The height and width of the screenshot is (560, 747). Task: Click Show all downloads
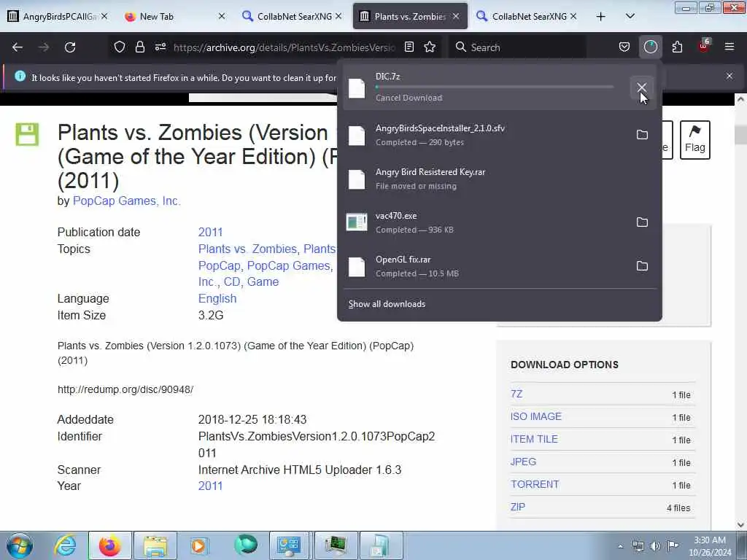click(x=387, y=304)
